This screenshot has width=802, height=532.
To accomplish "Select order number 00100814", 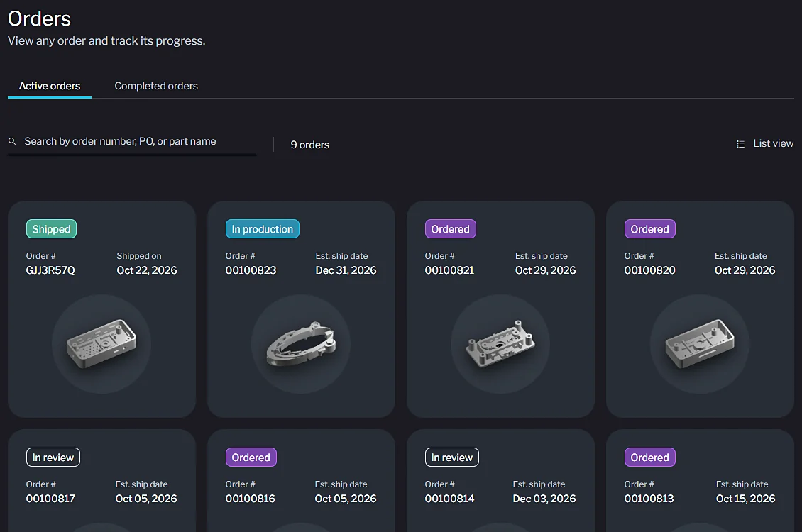I will tap(449, 499).
